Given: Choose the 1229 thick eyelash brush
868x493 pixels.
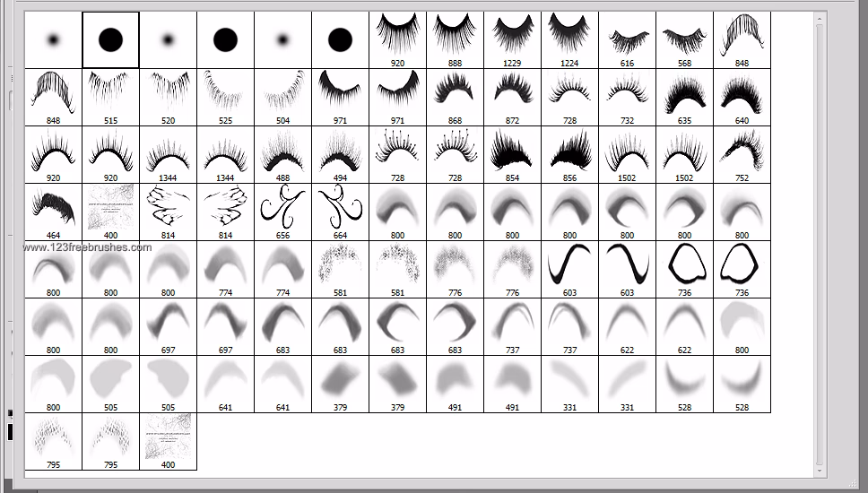Looking at the screenshot, I should pos(512,39).
